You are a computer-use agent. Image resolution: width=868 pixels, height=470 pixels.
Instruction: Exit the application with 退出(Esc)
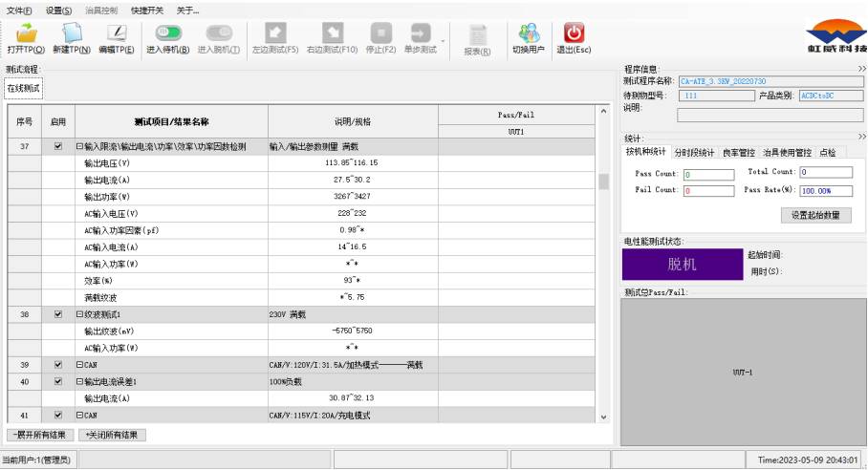pyautogui.click(x=574, y=39)
